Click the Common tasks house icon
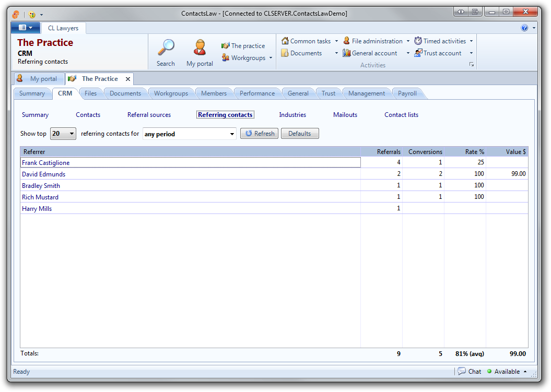 (x=285, y=41)
